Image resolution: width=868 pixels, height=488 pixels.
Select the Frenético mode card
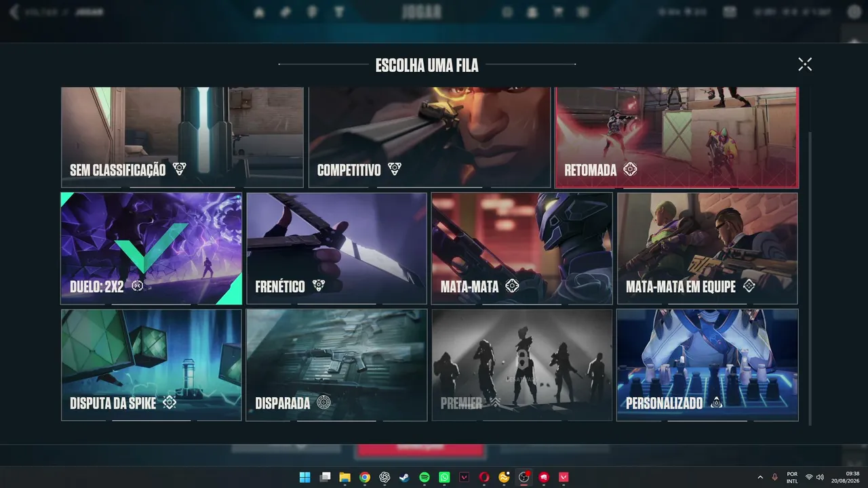tap(336, 249)
